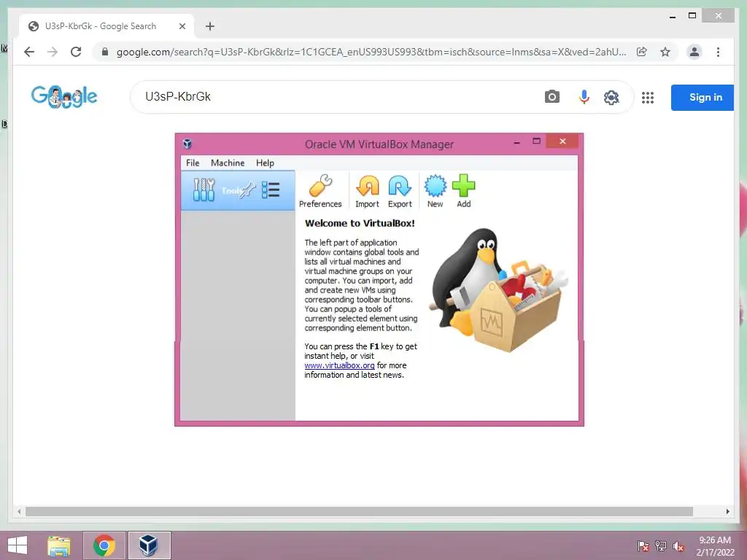Click the address bar URL

click(371, 52)
